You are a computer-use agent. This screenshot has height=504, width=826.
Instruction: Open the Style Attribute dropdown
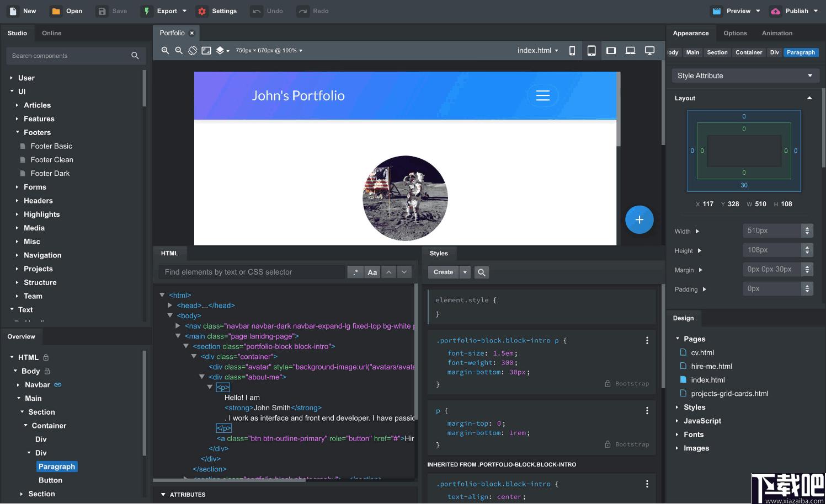click(745, 76)
